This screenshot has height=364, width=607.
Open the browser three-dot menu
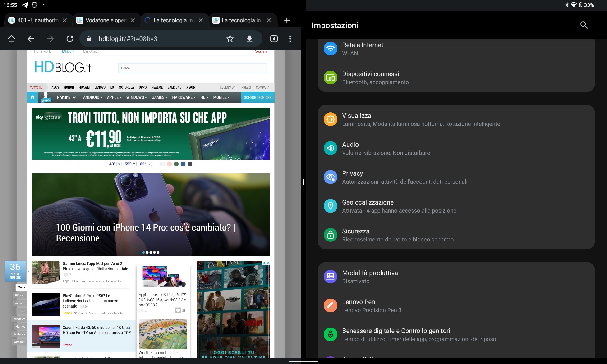[x=290, y=39]
